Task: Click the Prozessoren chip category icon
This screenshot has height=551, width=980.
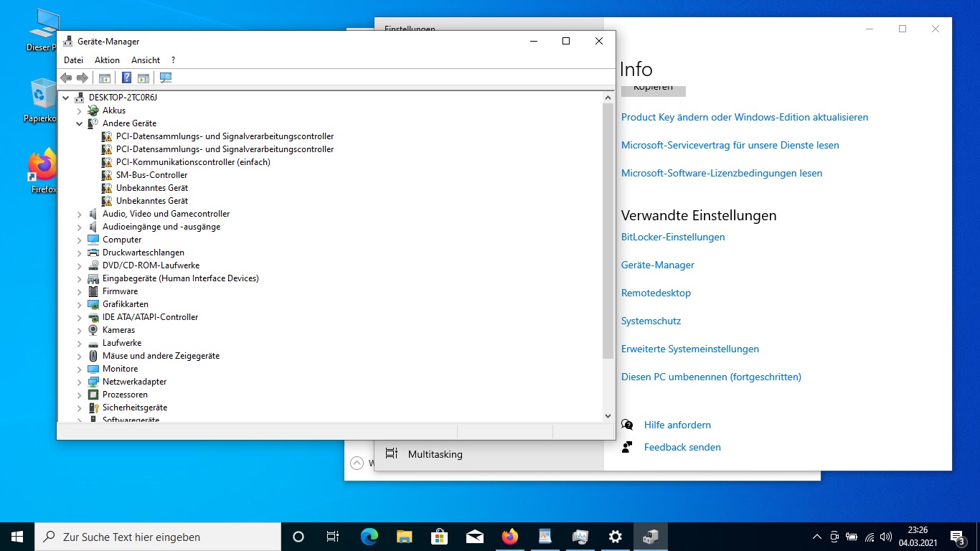Action: (x=93, y=395)
